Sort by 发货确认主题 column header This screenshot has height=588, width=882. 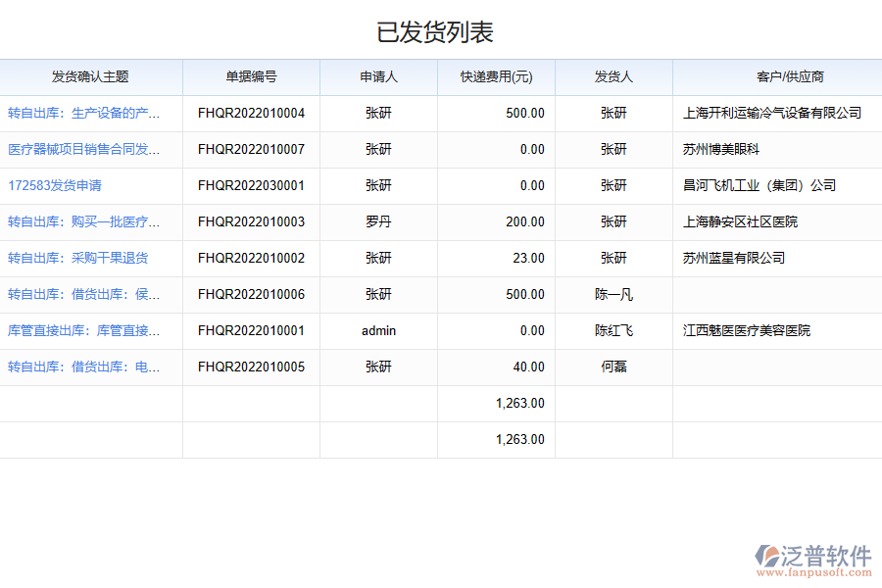(x=90, y=76)
